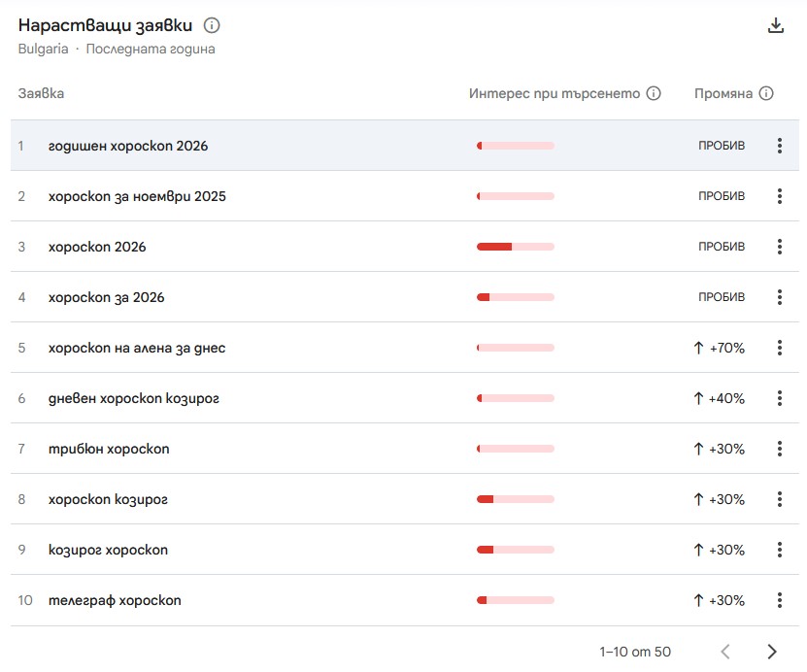Click the interest bar for хороскоп 2026
The image size is (807, 672).
point(514,246)
